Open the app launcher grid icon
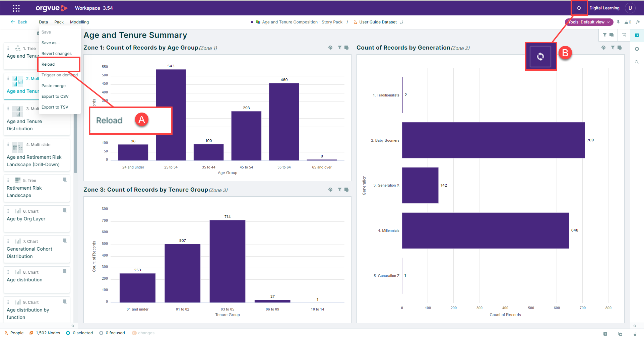This screenshot has height=339, width=644. (16, 8)
